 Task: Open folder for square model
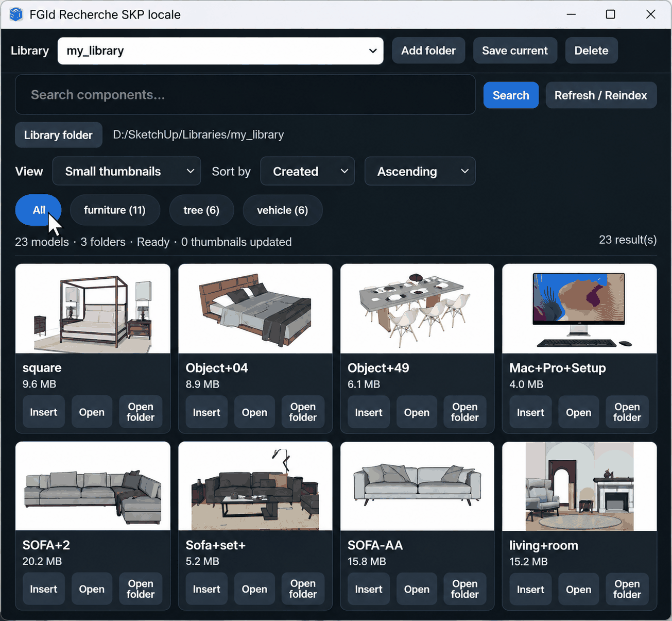(141, 412)
